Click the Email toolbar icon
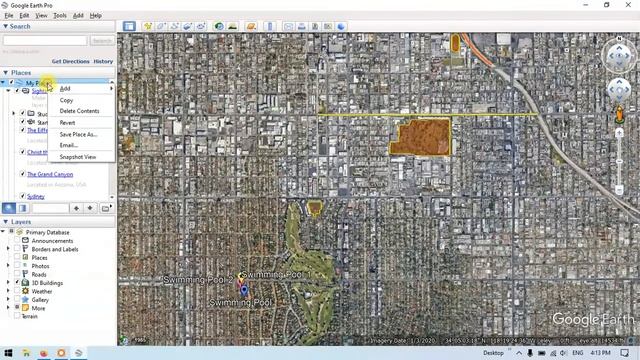 (289, 27)
